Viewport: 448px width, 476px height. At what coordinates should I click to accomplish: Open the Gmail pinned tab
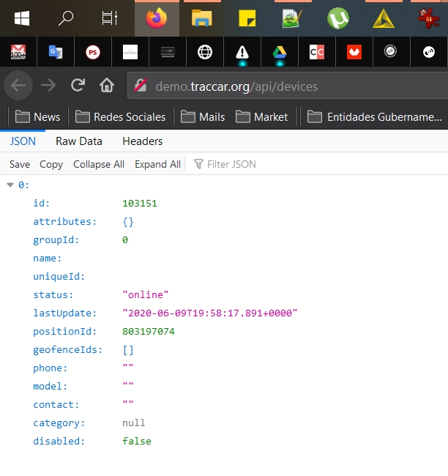tap(18, 52)
